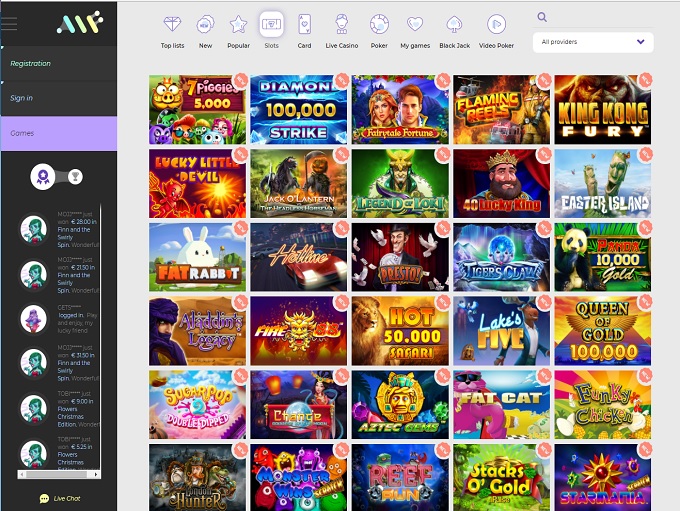The width and height of the screenshot is (680, 511).
Task: Select the Black Jack spade icon
Action: tap(454, 24)
